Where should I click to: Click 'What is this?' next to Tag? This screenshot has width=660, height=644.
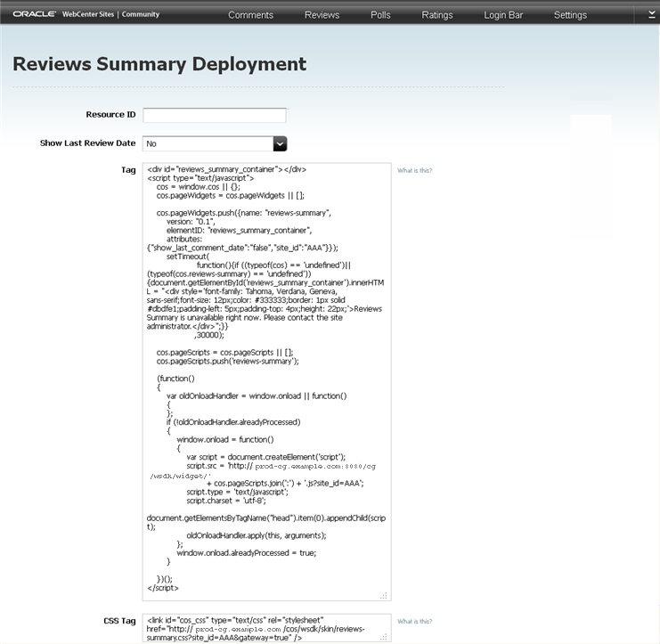tap(414, 170)
